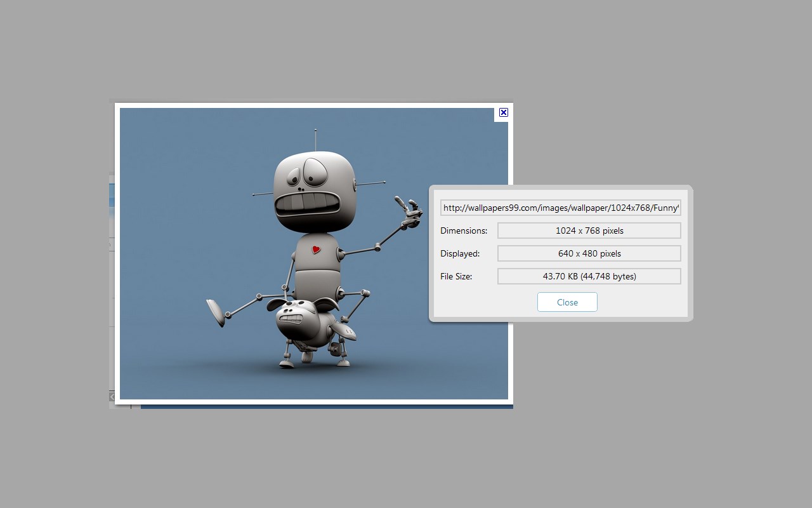The image size is (812, 508).
Task: Click the "File Size:" label
Action: [x=456, y=276]
